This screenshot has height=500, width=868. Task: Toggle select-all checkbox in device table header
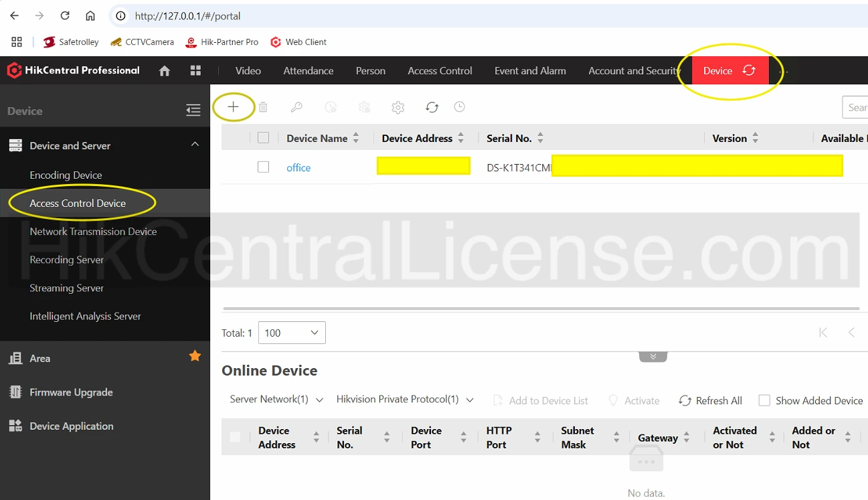pyautogui.click(x=263, y=137)
